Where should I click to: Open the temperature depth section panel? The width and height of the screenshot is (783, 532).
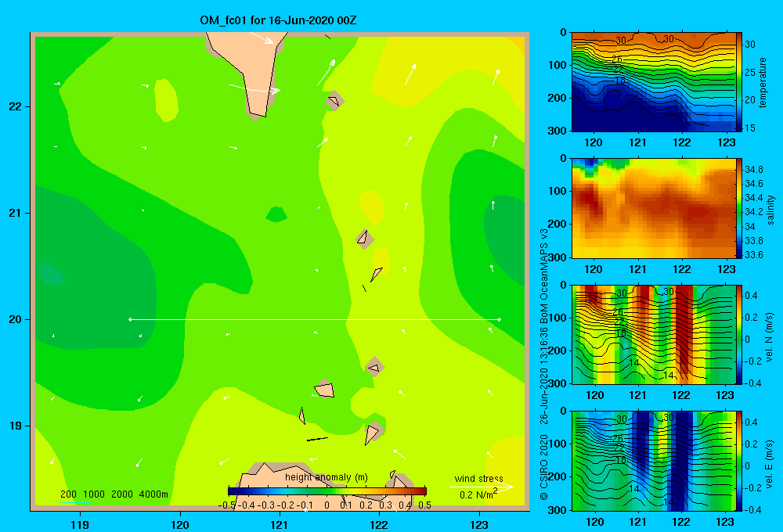click(x=653, y=82)
